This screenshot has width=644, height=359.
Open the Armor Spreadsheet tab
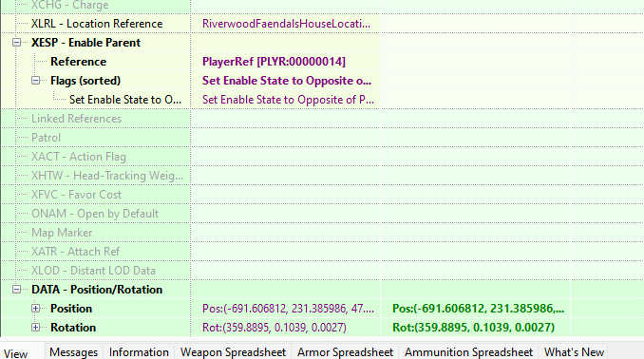pyautogui.click(x=345, y=352)
